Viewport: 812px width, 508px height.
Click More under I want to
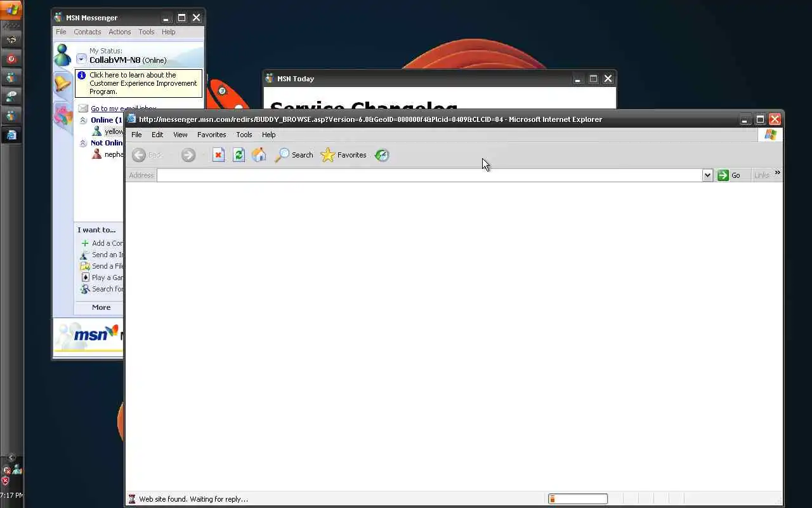(x=101, y=307)
